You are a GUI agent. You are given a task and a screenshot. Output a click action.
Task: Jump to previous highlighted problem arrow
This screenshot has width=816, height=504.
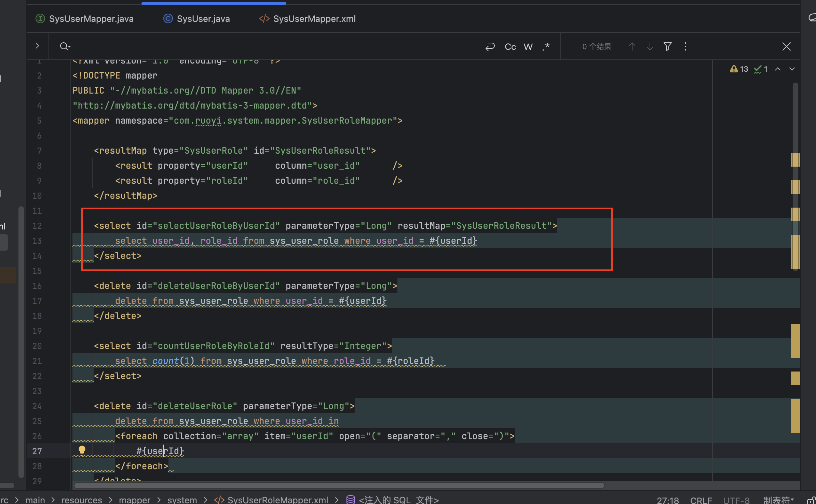click(778, 69)
